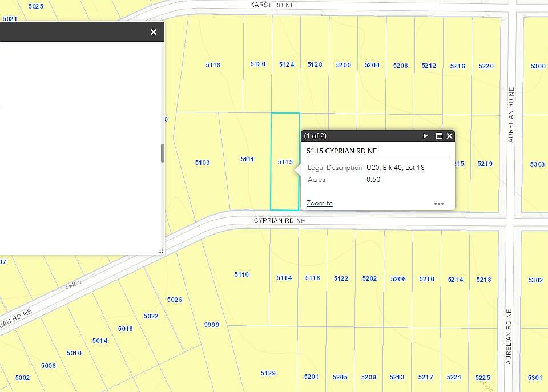
Task: Maximize the parcel info popup
Action: point(439,136)
